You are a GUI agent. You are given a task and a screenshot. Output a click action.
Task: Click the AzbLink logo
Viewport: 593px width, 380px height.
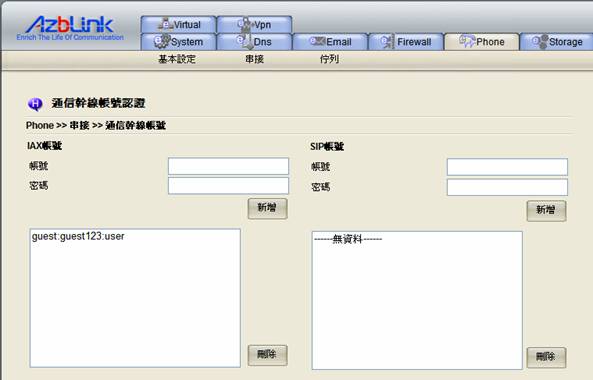[x=70, y=28]
